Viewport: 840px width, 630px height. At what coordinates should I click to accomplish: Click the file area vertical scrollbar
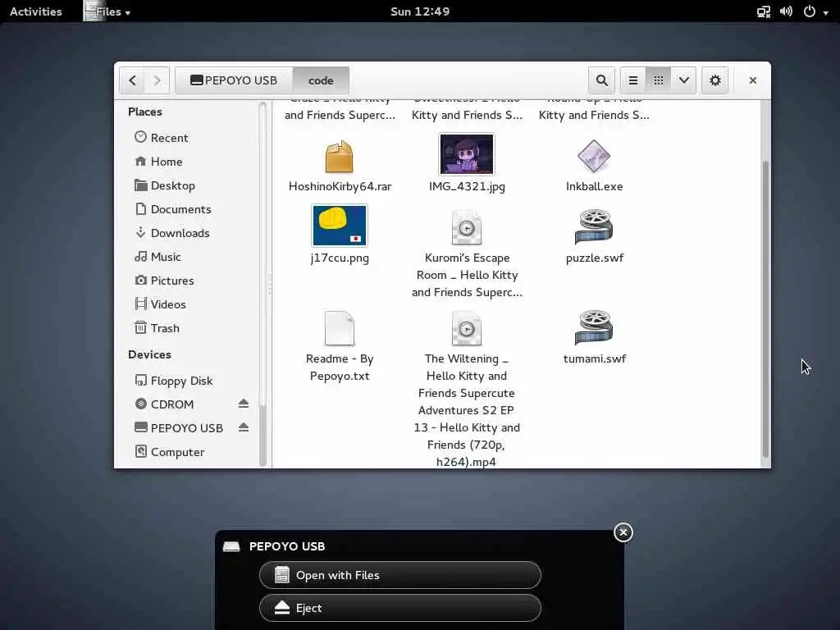click(x=765, y=308)
